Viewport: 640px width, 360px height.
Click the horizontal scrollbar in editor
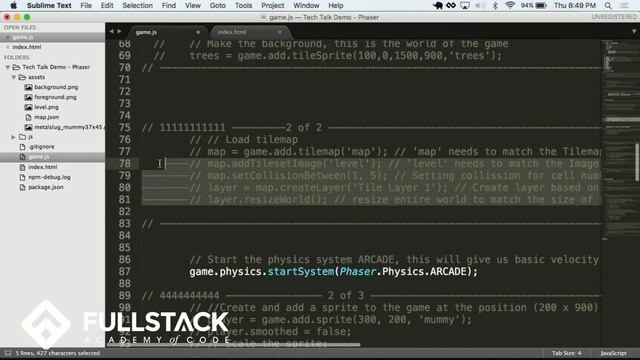(x=233, y=344)
